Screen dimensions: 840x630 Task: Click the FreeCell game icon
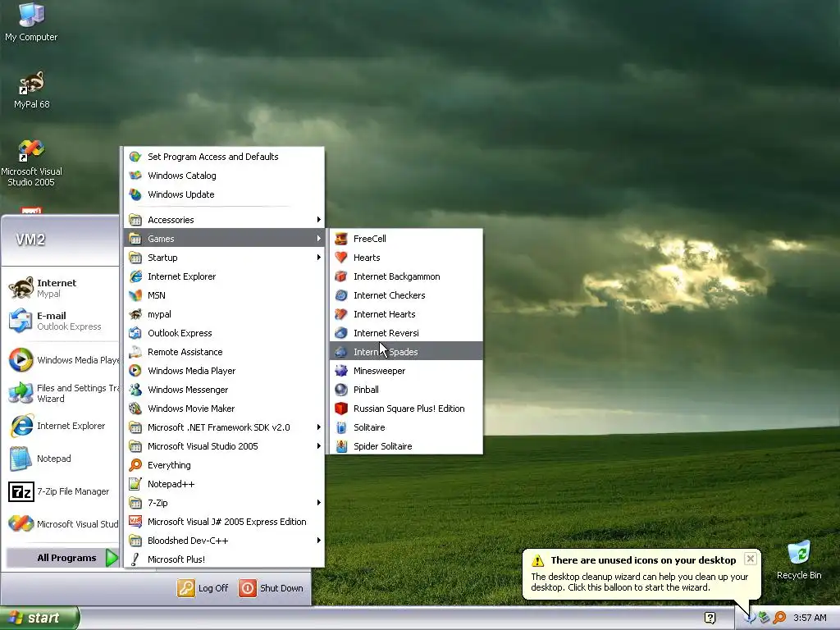[x=341, y=239]
